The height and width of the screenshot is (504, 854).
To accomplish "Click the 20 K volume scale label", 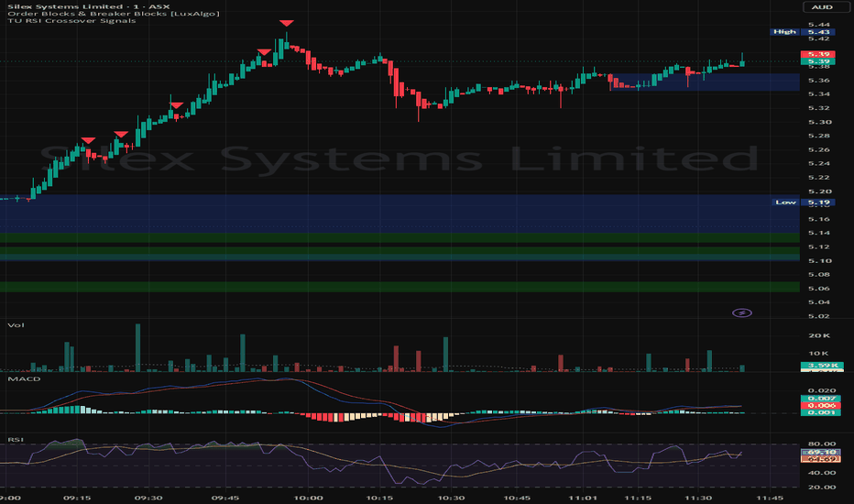I will [x=819, y=335].
